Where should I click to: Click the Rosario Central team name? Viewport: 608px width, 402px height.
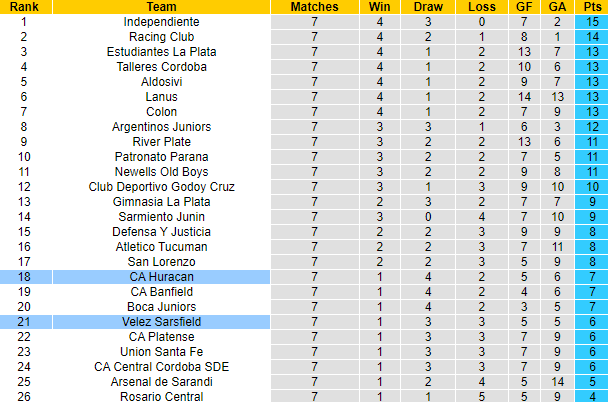(x=161, y=396)
